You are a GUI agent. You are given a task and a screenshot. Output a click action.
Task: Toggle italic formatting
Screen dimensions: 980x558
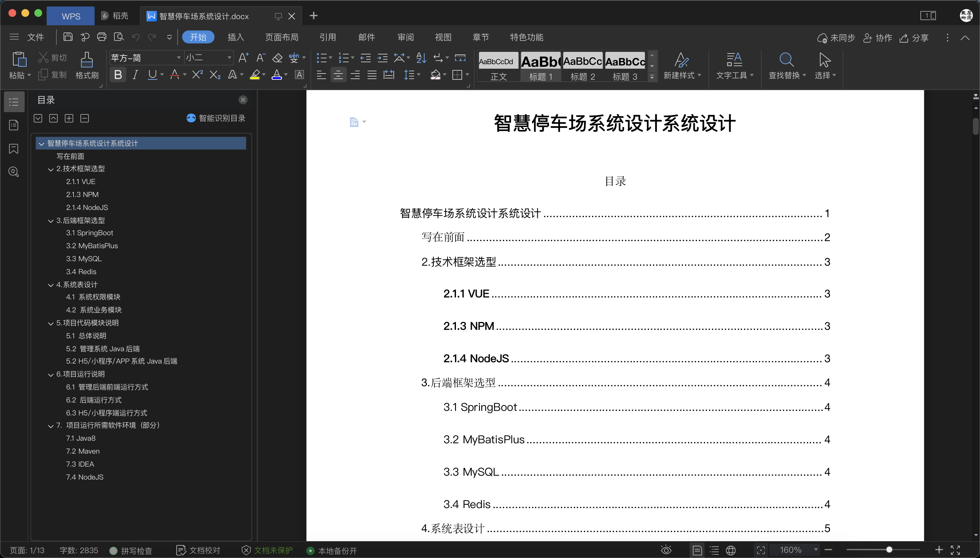click(x=135, y=74)
